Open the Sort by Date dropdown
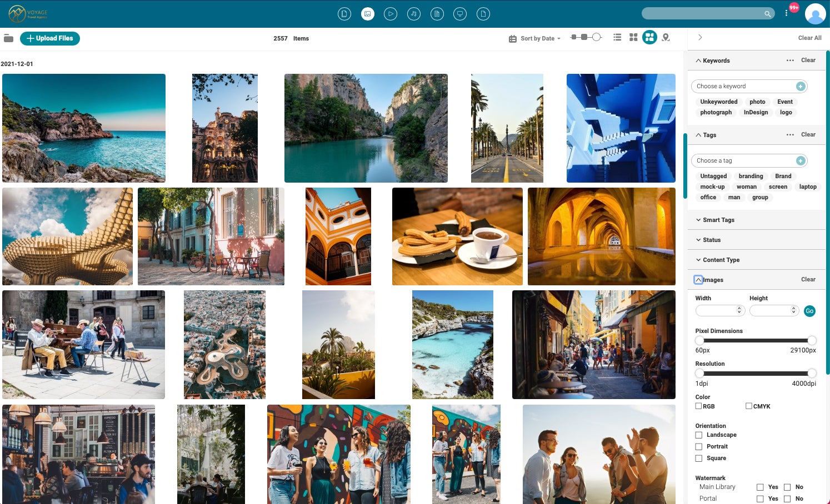 (535, 38)
